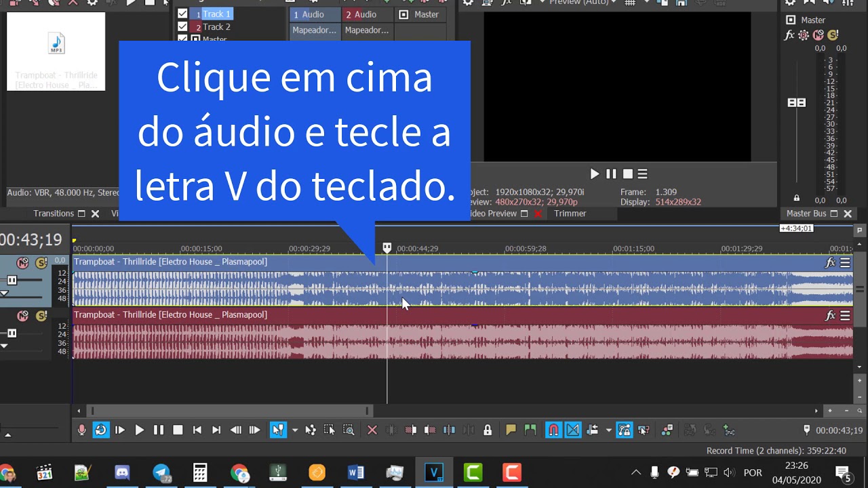Insert a marker with the Marker icon
868x488 pixels.
coord(511,430)
